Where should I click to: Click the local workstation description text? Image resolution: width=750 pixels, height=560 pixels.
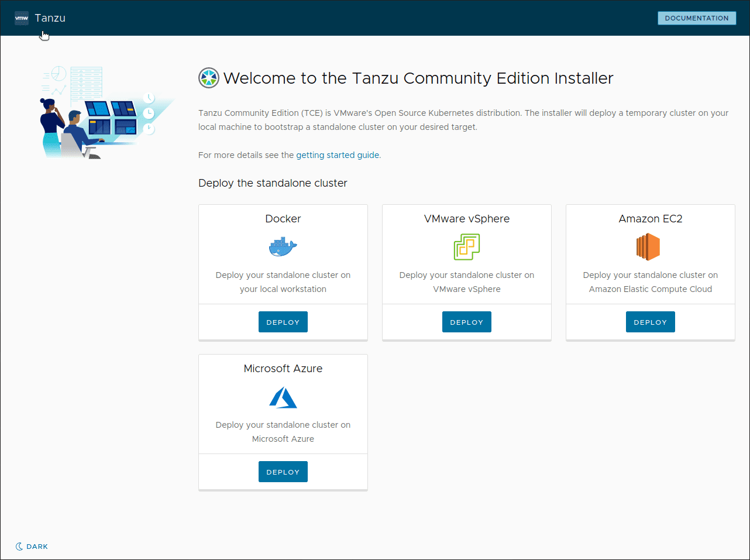pos(283,282)
